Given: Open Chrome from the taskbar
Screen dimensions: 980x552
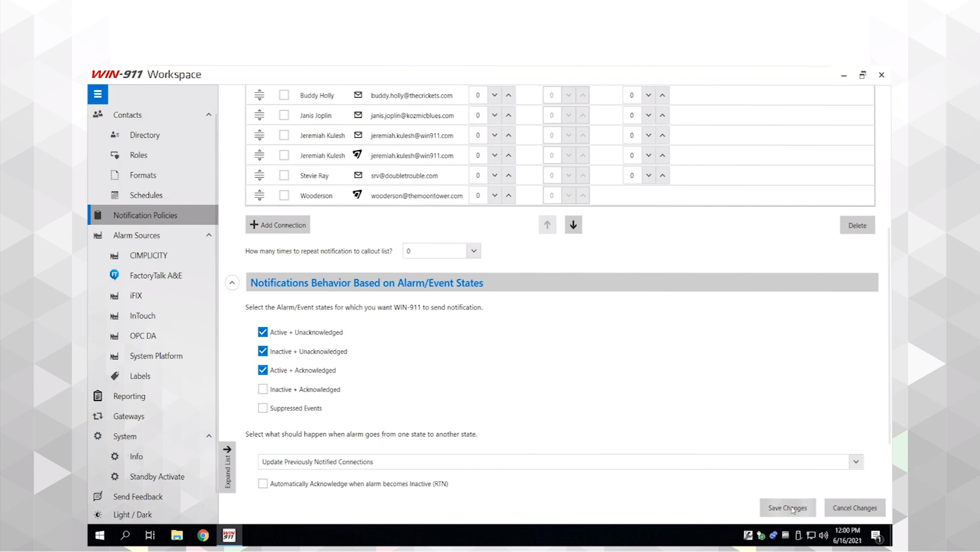Looking at the screenshot, I should 203,535.
